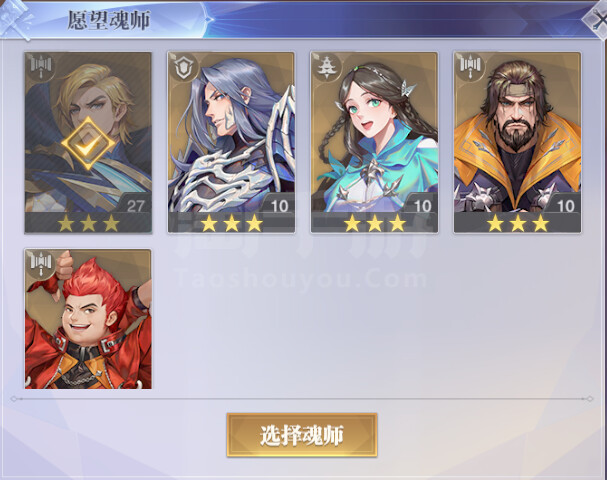Click the attack class icon on blond hero card

tap(41, 65)
